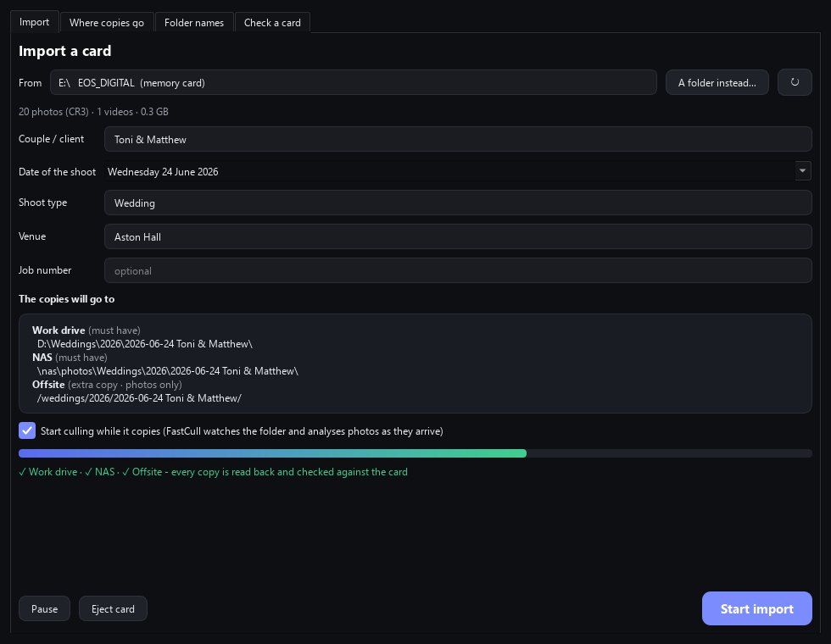The height and width of the screenshot is (644, 831).
Task: Click the date text Wednesday 24 June 2026
Action: (x=163, y=171)
